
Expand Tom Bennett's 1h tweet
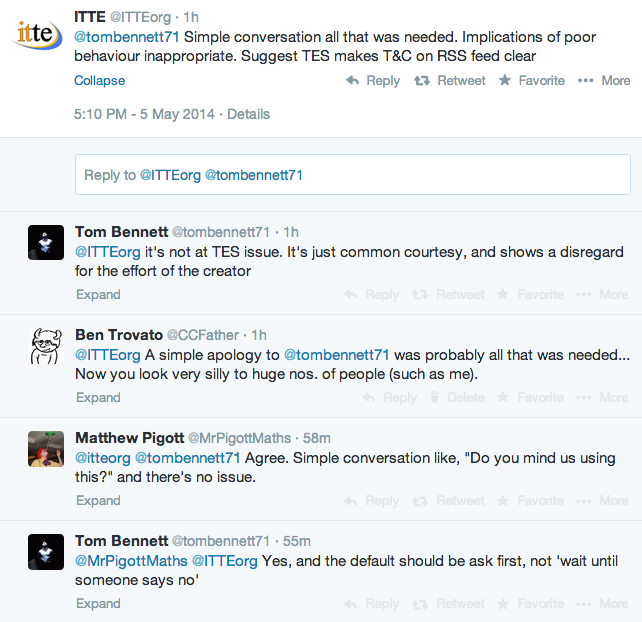[98, 294]
